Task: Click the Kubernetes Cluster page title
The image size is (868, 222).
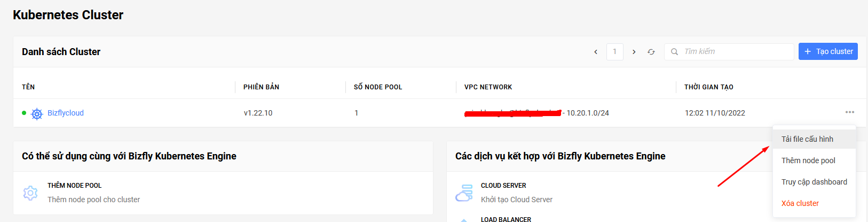Action: click(x=68, y=15)
